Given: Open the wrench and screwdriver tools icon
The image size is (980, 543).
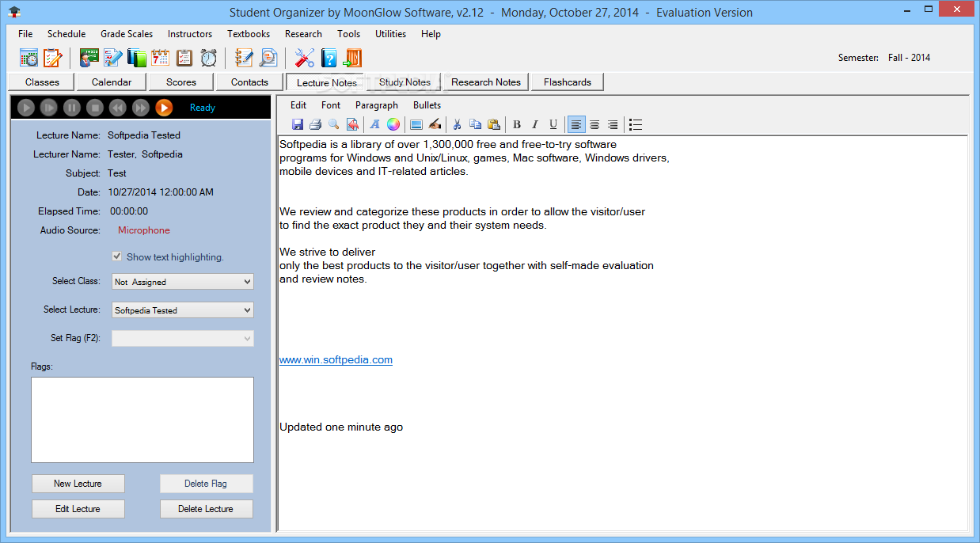Looking at the screenshot, I should pyautogui.click(x=305, y=58).
